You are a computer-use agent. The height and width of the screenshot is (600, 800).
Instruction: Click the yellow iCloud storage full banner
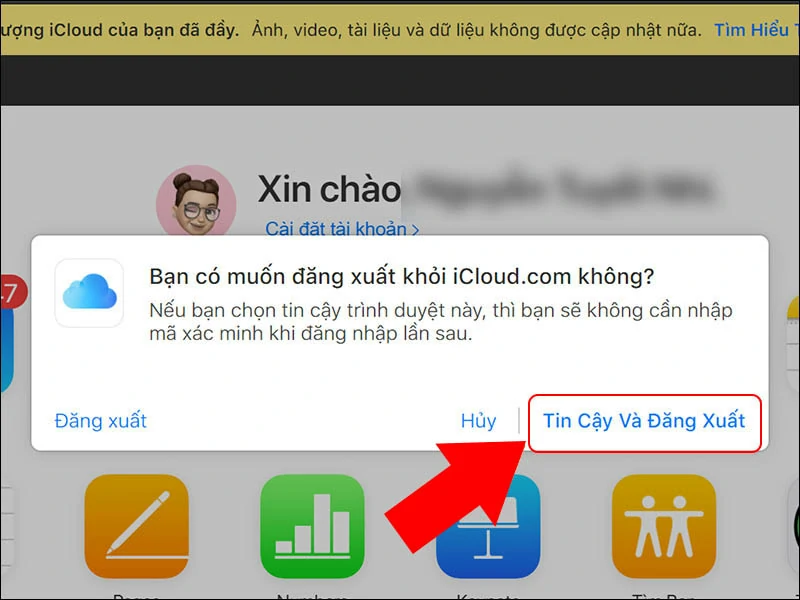[x=400, y=30]
